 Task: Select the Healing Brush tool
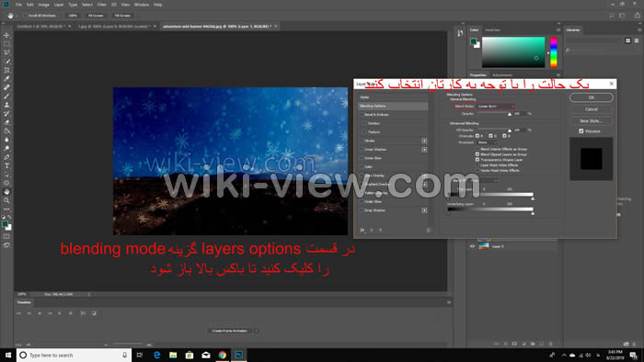click(6, 87)
